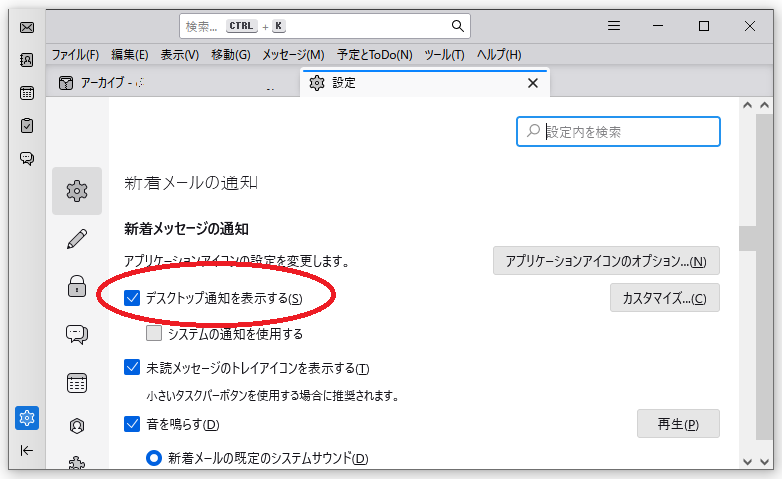Click outer scrollbar up arrow

click(x=765, y=105)
